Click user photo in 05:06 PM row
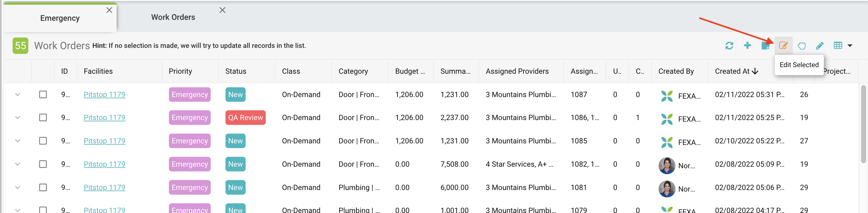This screenshot has height=213, width=868. (667, 189)
